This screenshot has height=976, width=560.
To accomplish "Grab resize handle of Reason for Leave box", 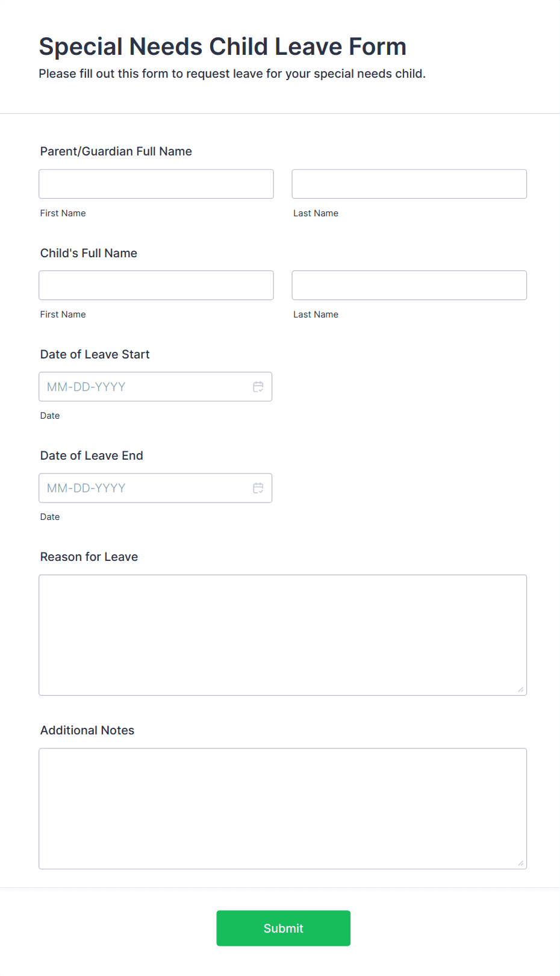I will pos(521,689).
